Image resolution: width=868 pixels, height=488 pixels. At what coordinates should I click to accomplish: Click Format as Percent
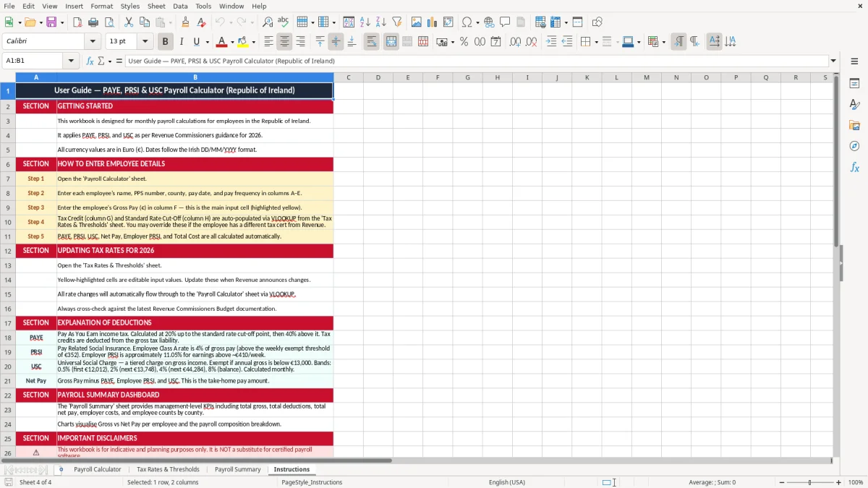464,42
